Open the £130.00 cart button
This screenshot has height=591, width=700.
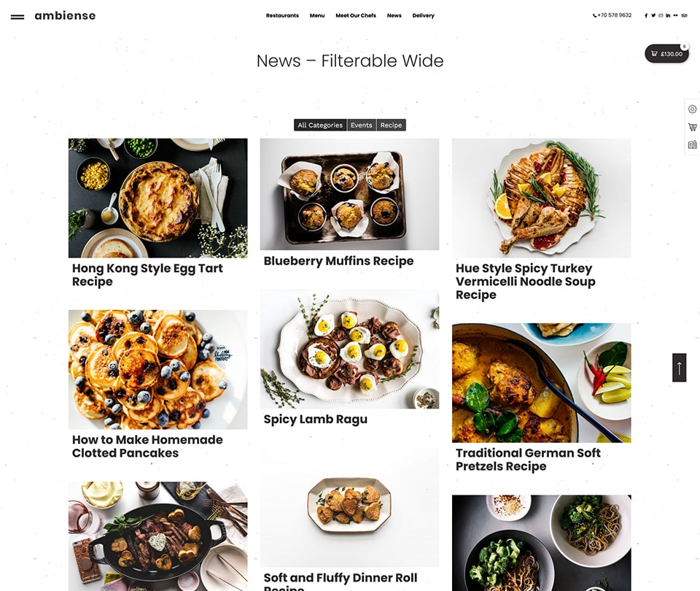(x=666, y=53)
